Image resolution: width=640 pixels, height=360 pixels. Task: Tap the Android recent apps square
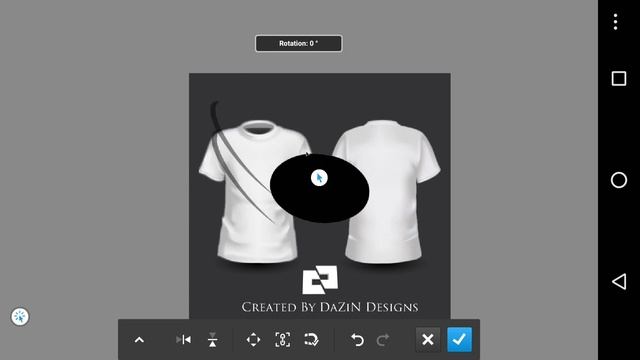(x=619, y=78)
